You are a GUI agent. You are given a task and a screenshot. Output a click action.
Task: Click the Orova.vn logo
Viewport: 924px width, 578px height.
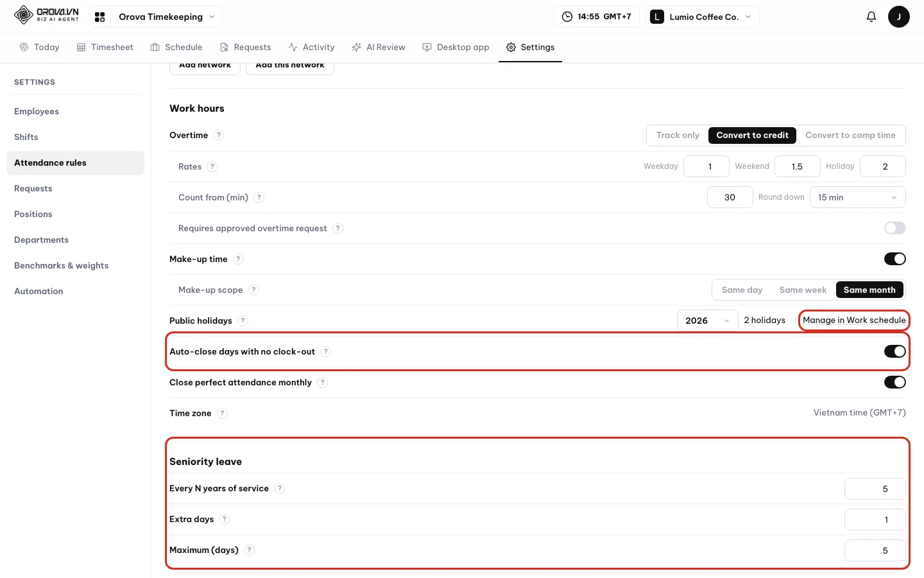(46, 15)
